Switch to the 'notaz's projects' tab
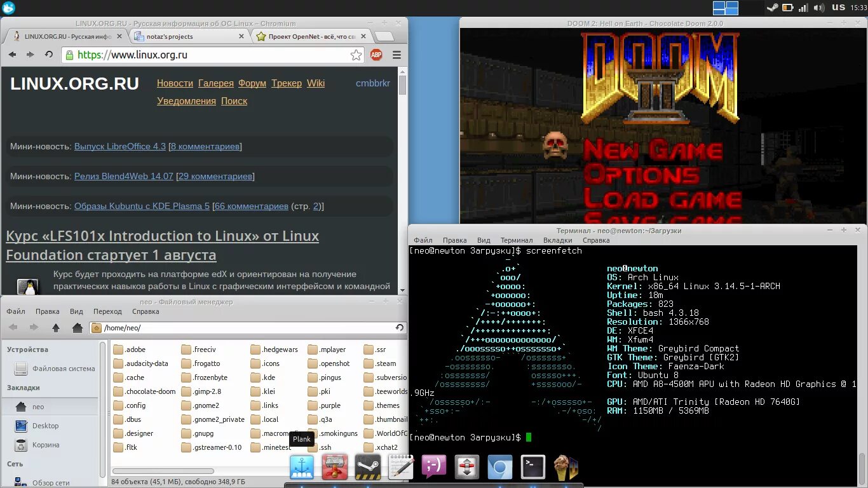The height and width of the screenshot is (488, 868). coord(189,36)
